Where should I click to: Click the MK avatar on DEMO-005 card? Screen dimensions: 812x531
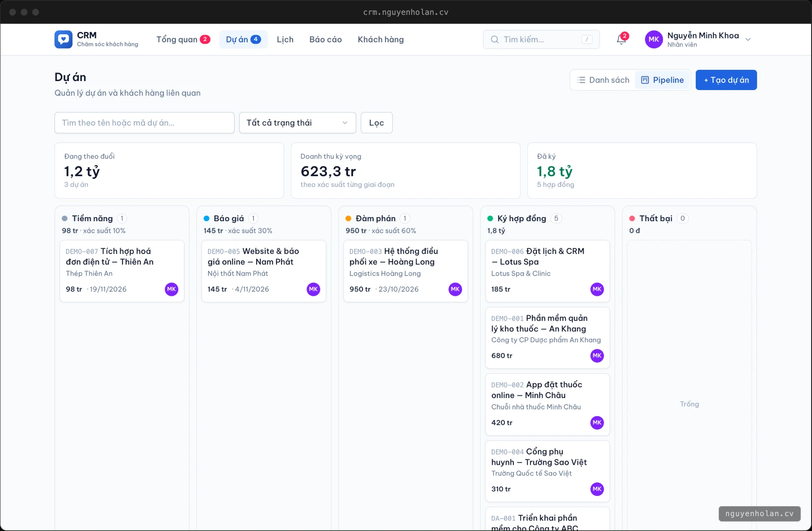pos(313,289)
